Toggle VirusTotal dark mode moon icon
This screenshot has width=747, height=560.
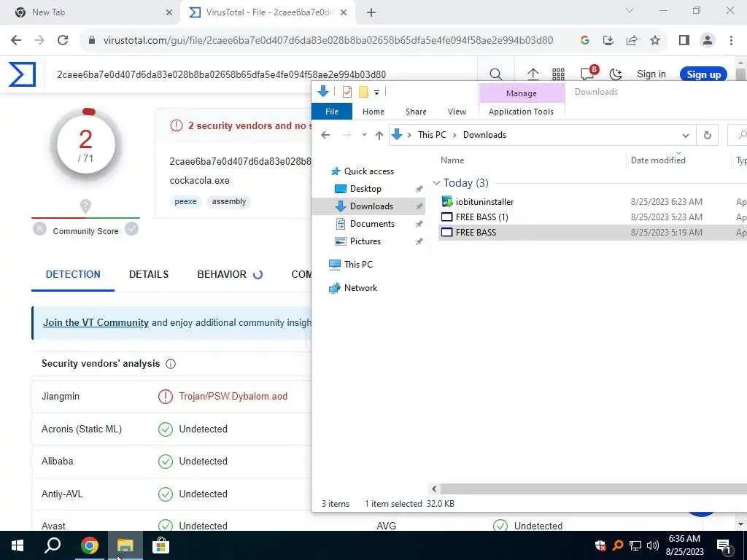(x=616, y=74)
